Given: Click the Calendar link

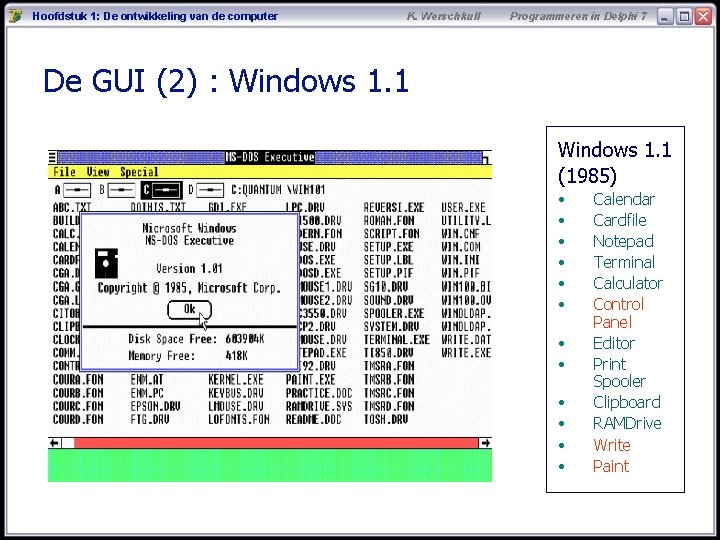Looking at the screenshot, I should pos(624,199).
